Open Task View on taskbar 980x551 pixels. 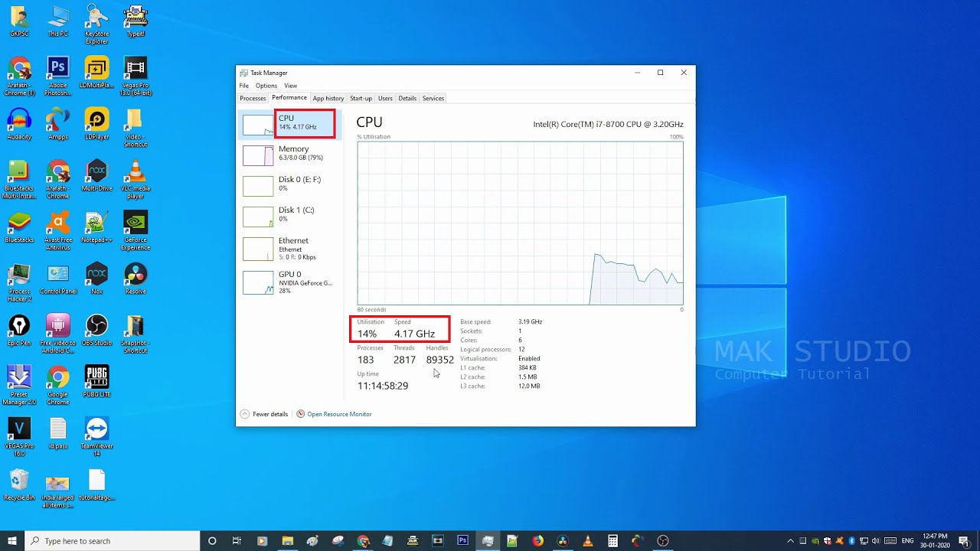[x=237, y=541]
